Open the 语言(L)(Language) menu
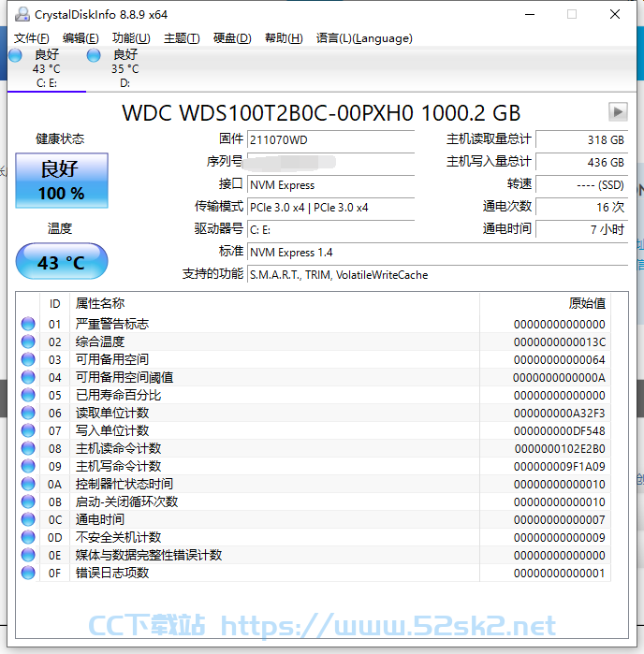644x654 pixels. [x=364, y=38]
